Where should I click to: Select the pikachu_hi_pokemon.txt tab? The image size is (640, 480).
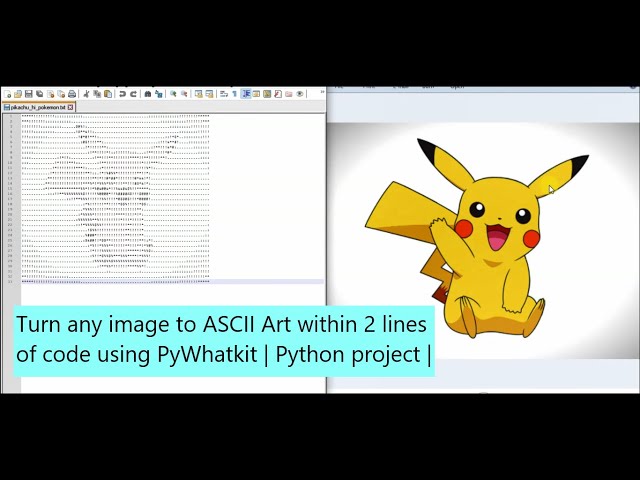point(38,107)
